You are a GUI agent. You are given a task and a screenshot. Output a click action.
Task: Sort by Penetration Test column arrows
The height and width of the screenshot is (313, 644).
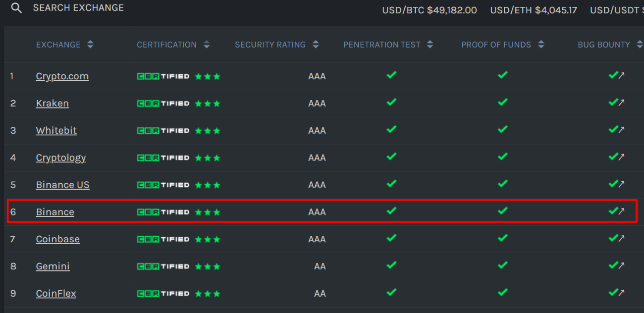430,45
